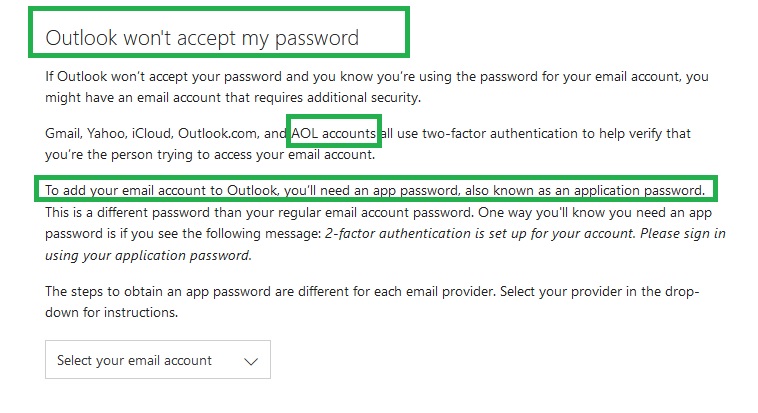Click 'you're the person trying to access' line
758x413 pixels.
click(x=210, y=155)
